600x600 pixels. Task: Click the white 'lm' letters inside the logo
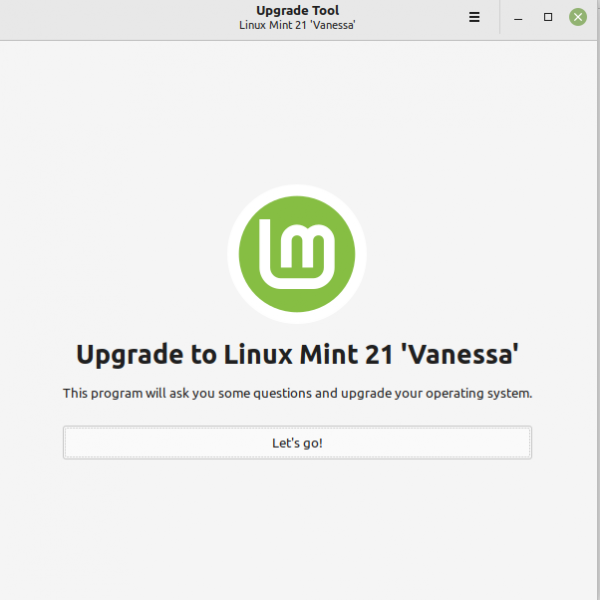pyautogui.click(x=297, y=254)
